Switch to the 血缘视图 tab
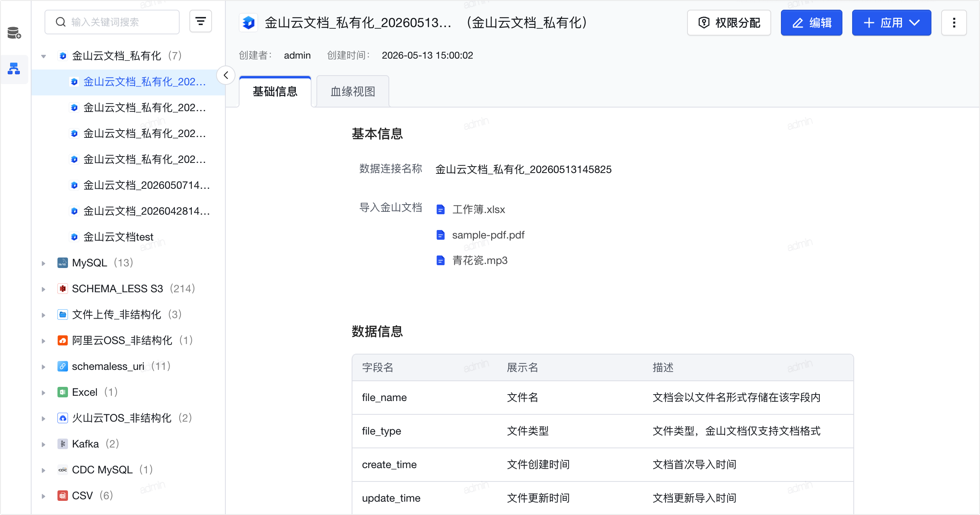Screen dimensions: 980x515 [x=353, y=91]
